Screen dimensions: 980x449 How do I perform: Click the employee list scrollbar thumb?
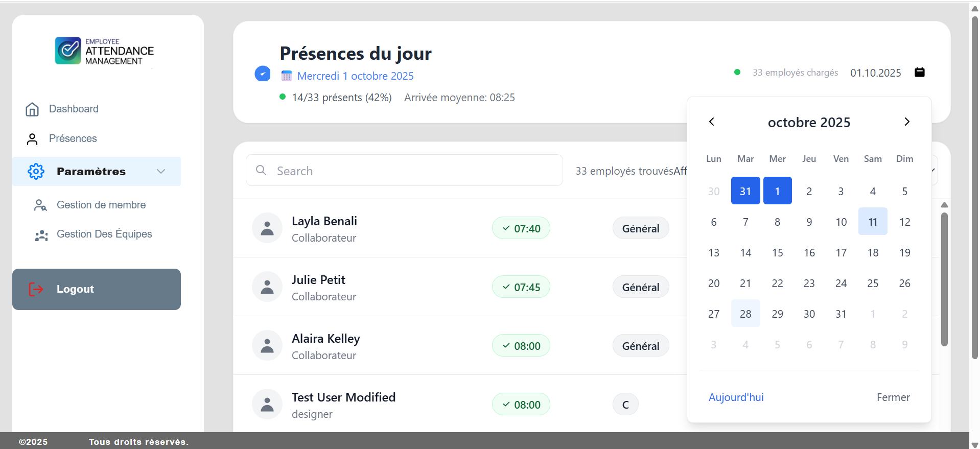[x=944, y=278]
